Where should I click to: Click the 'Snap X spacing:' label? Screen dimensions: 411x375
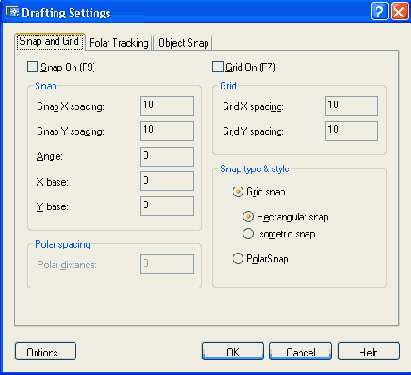pyautogui.click(x=71, y=107)
